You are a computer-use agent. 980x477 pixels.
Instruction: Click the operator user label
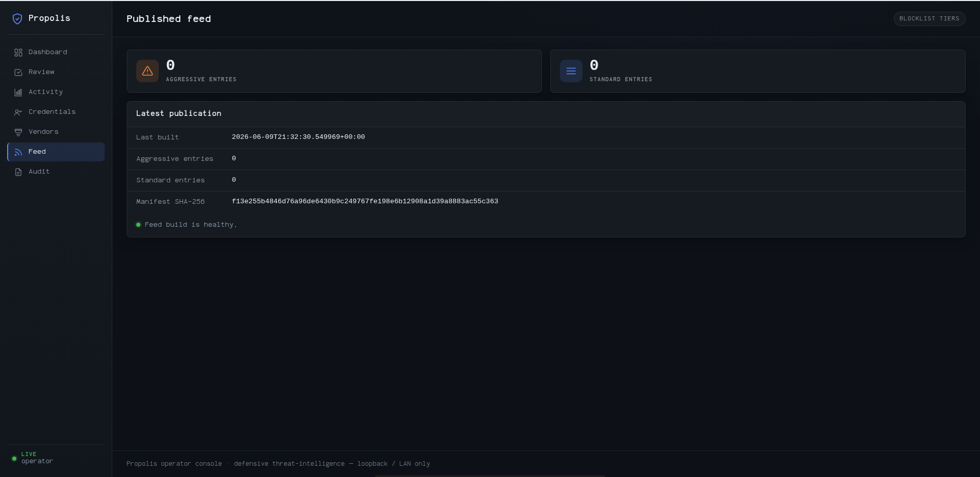coord(37,461)
